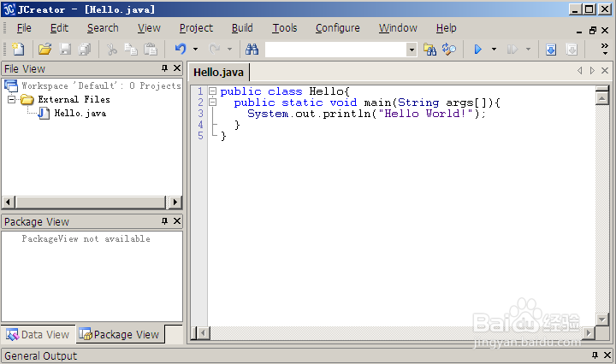Click the Replace toolbar icon
The width and height of the screenshot is (616, 364).
click(448, 49)
